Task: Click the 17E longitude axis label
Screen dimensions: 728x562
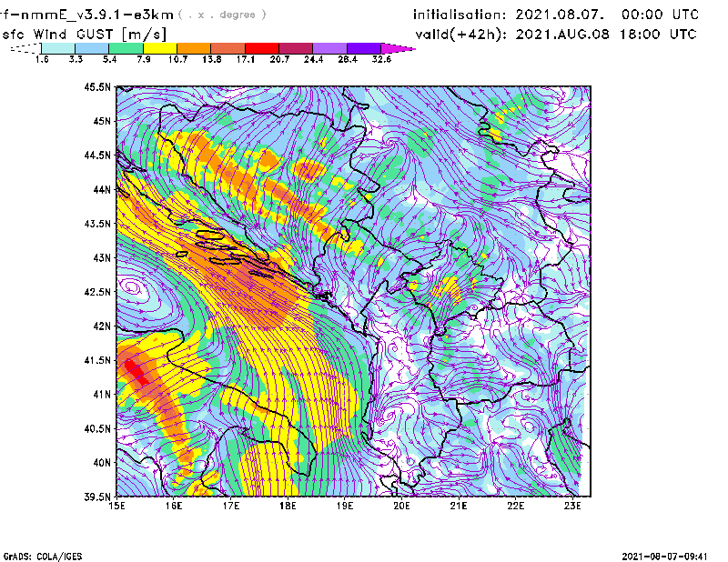Action: point(231,506)
